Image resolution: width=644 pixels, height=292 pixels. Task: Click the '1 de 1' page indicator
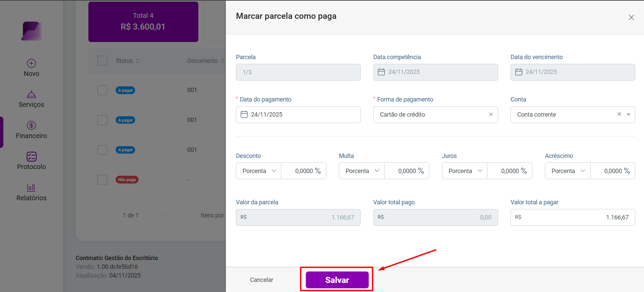click(x=131, y=215)
